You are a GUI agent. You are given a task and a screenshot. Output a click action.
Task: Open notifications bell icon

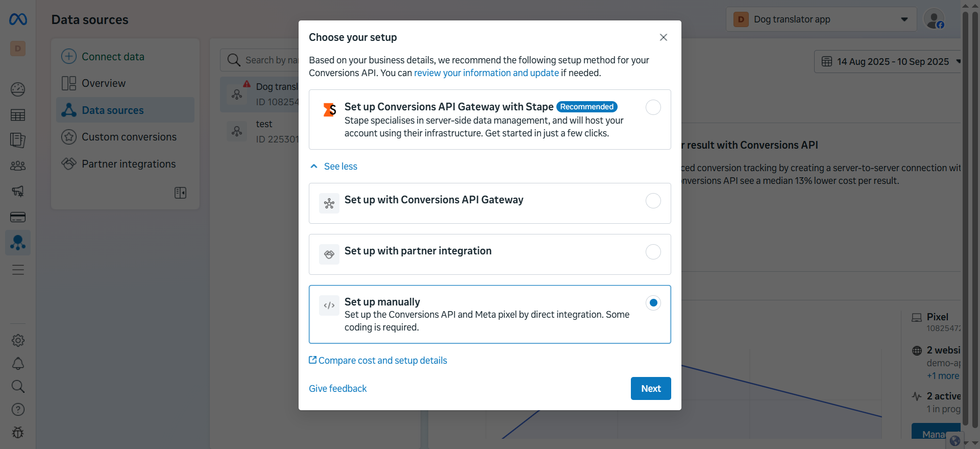(x=18, y=364)
